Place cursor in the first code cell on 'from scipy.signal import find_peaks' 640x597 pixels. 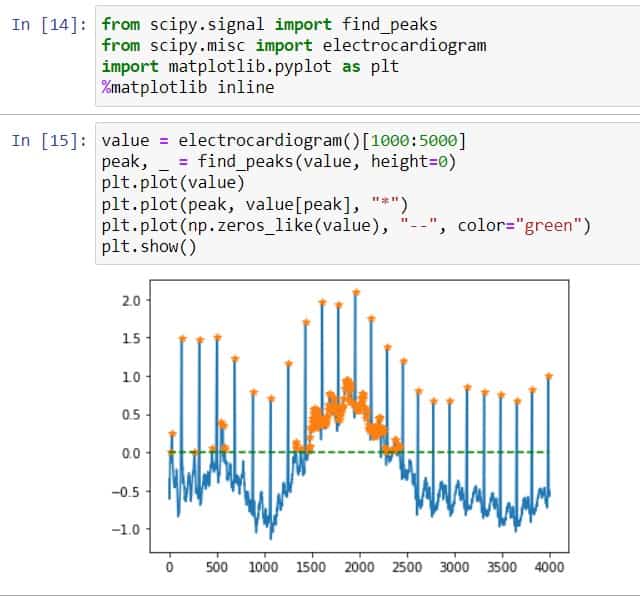(269, 24)
